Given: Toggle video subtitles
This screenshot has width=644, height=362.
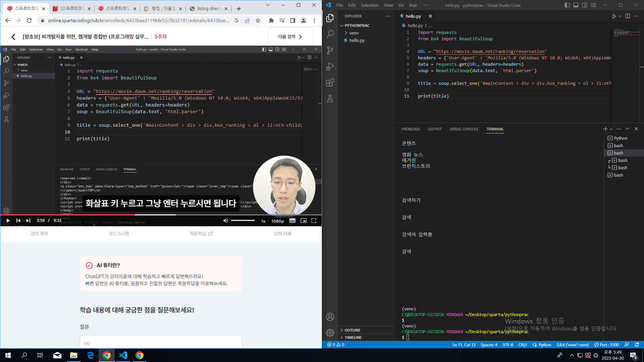Looking at the screenshot, I should tap(292, 221).
